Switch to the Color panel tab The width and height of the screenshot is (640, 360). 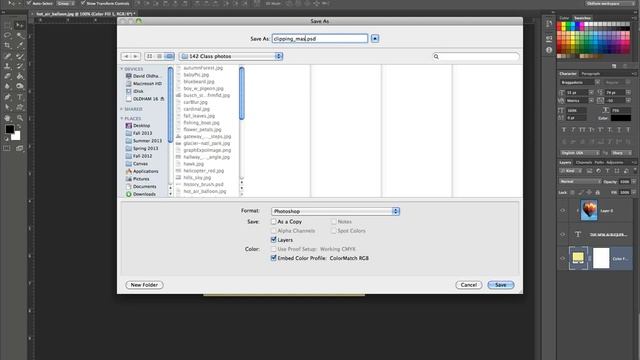(x=564, y=18)
